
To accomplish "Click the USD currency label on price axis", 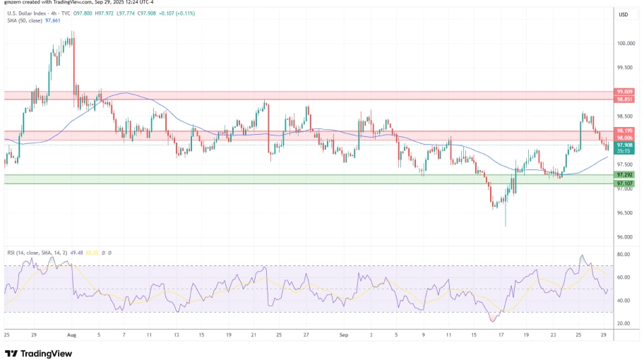I will [x=624, y=14].
